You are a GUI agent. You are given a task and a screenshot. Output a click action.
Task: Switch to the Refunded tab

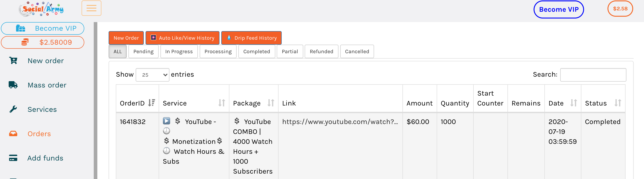click(322, 51)
